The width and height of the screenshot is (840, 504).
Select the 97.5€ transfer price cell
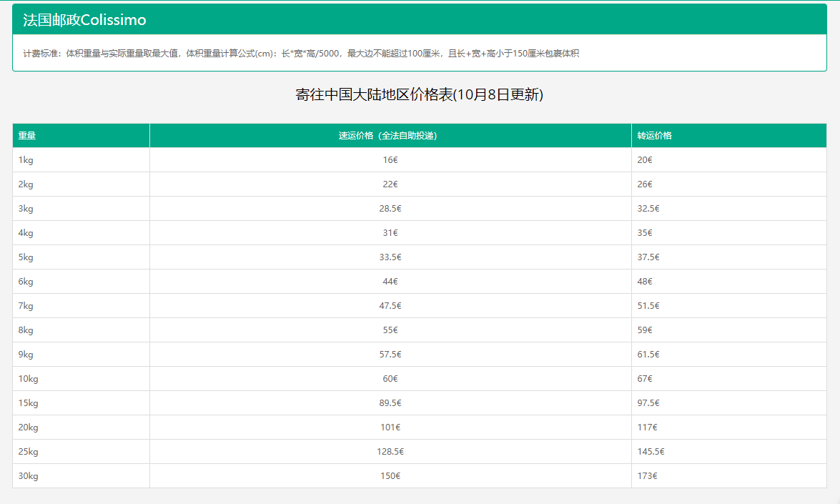[729, 402]
